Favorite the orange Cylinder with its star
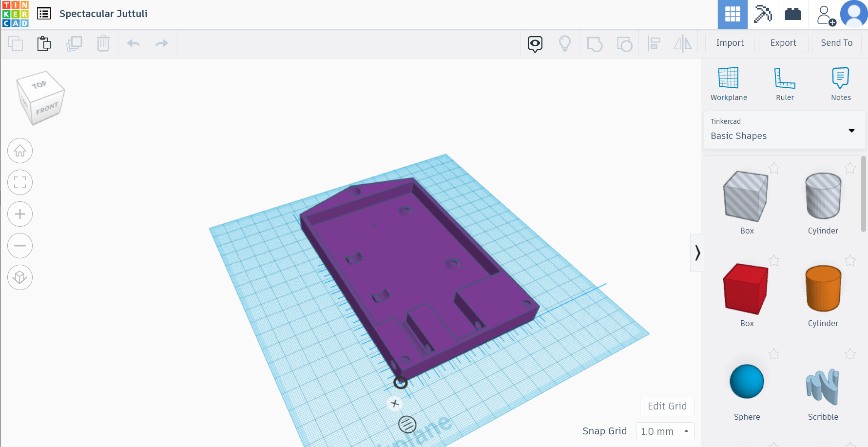 click(x=850, y=261)
